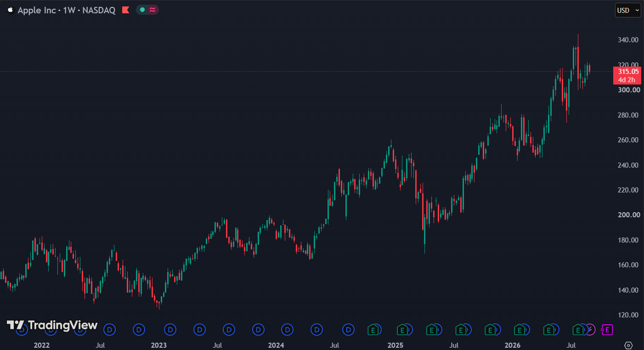Click the Jul label between 2023 and 2024
This screenshot has height=350, width=644.
218,345
